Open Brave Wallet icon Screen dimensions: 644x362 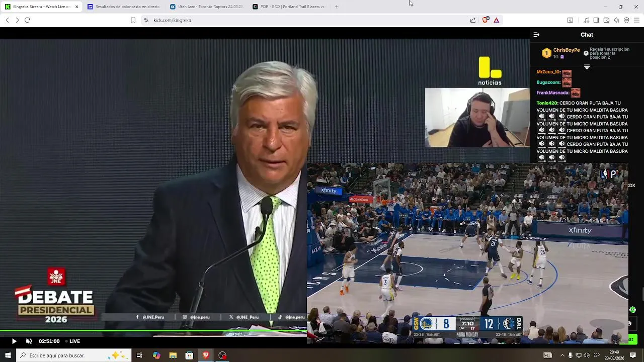coord(606,20)
